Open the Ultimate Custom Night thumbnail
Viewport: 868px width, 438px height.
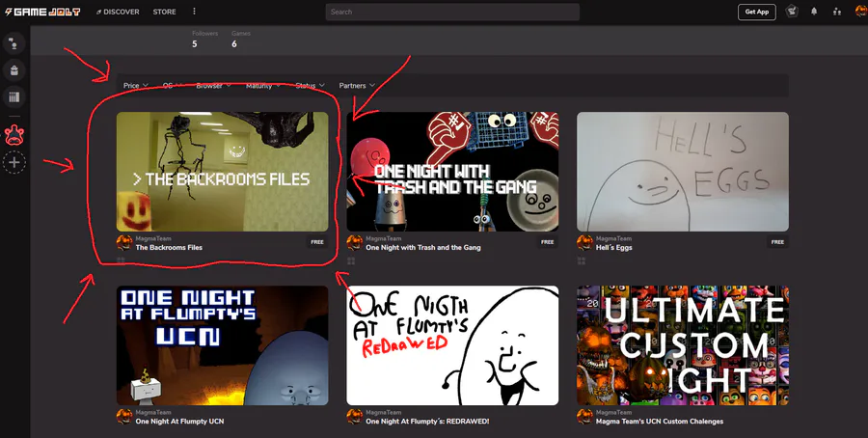683,345
